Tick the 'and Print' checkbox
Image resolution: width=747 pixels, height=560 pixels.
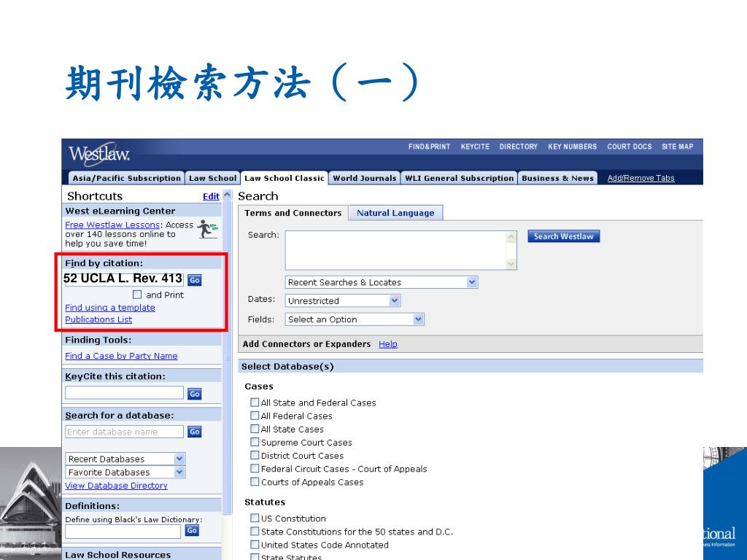tap(137, 295)
